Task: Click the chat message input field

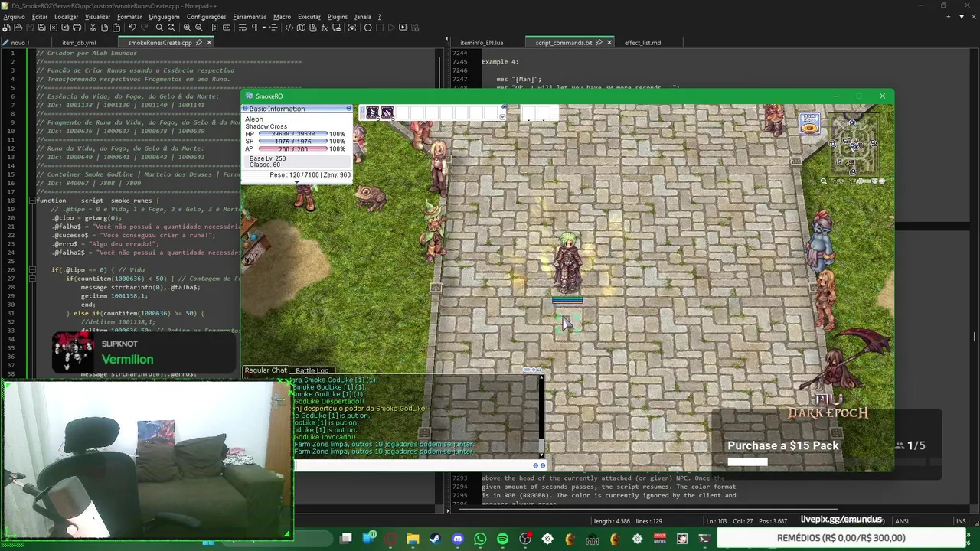Action: (414, 465)
